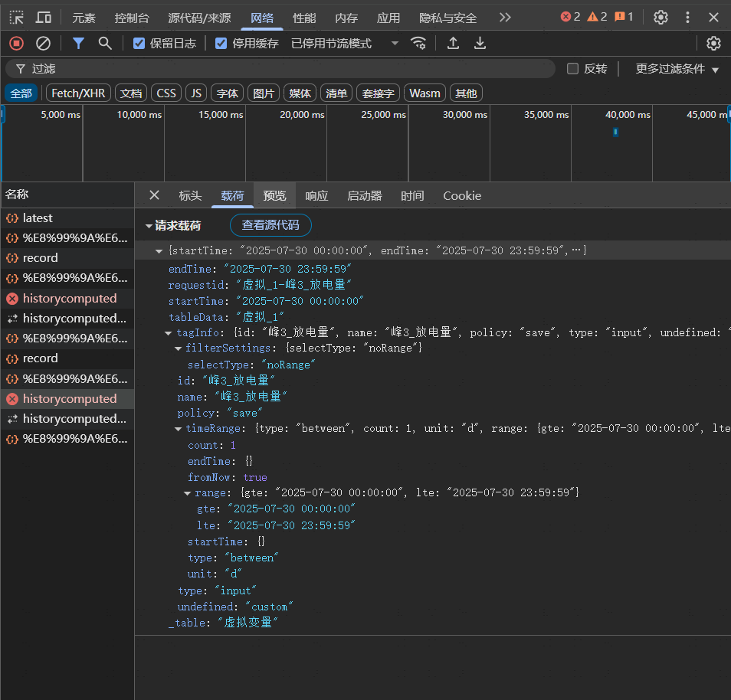
Task: Collapse the root payload object
Action: pos(159,251)
